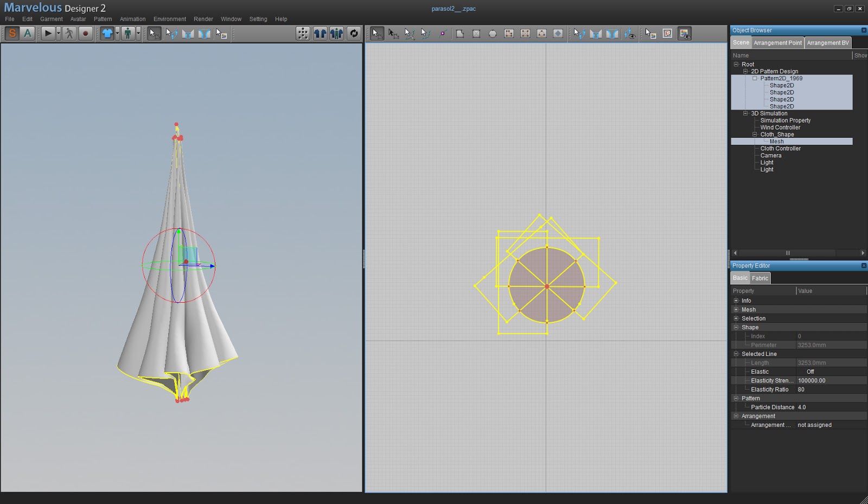This screenshot has height=504, width=868.
Task: Select the internal polygon tool
Action: point(509,34)
